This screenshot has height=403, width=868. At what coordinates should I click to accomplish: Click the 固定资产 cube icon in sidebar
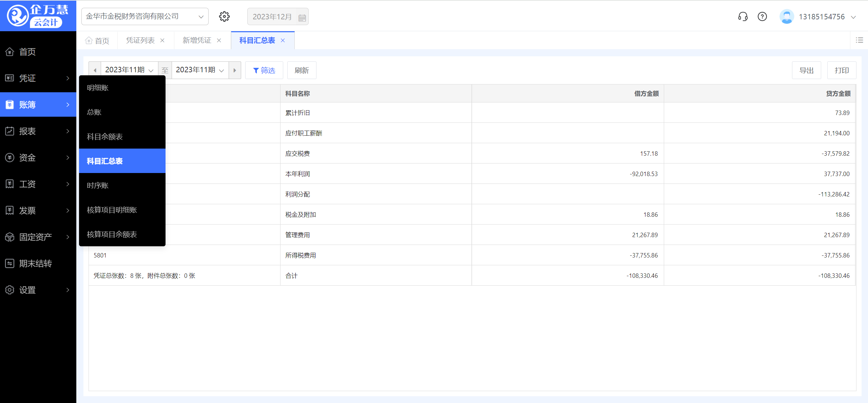coord(10,237)
